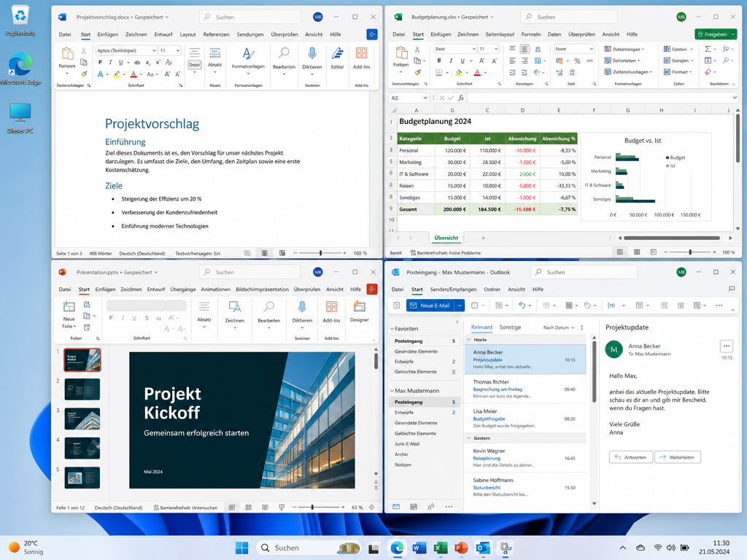Screen dimensions: 747x560
Task: Click the Antworten button in the email
Action: point(631,457)
